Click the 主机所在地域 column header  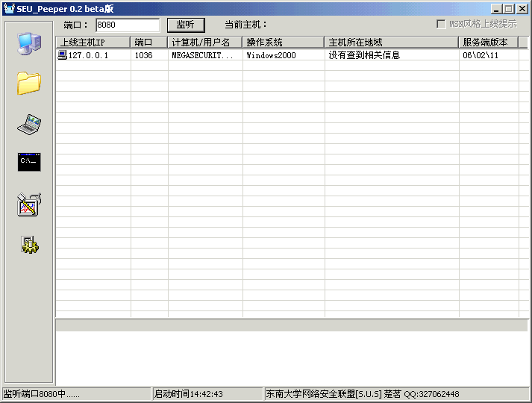coord(392,43)
